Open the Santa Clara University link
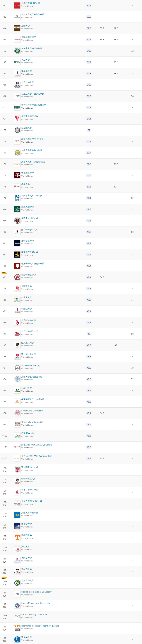The height and width of the screenshot is (644, 142). [32, 410]
